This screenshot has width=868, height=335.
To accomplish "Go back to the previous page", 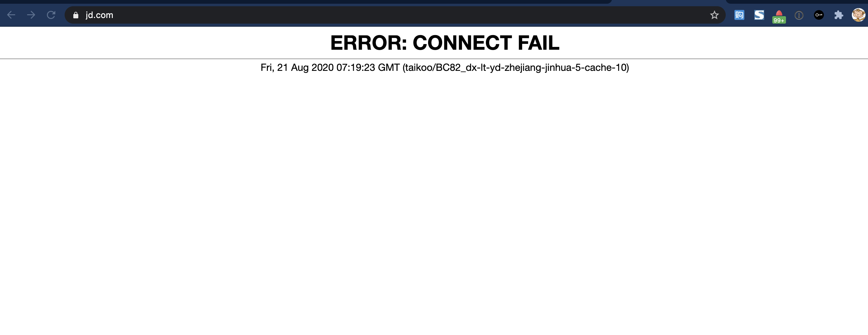I will pyautogui.click(x=11, y=15).
